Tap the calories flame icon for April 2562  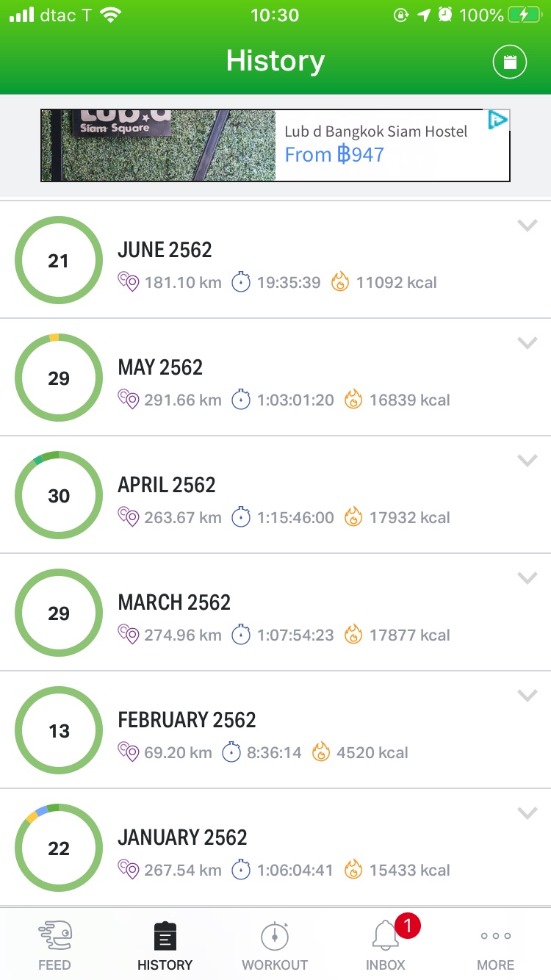coord(353,517)
